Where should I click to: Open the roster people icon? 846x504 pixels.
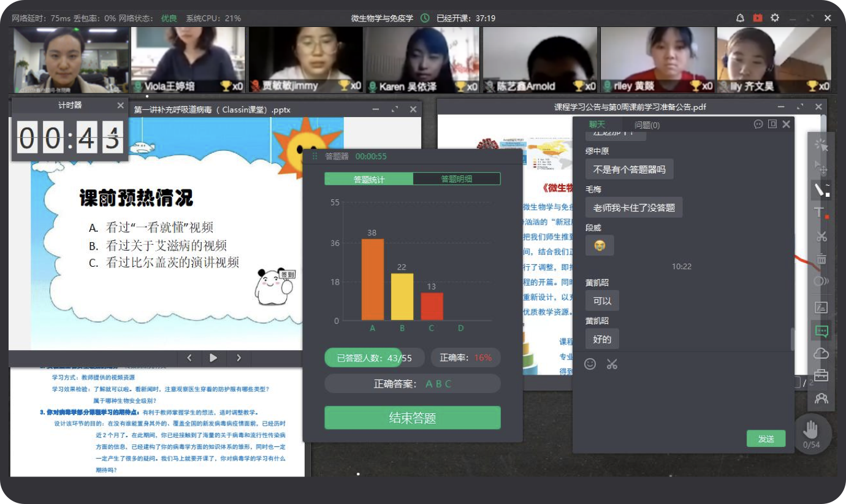pos(821,399)
